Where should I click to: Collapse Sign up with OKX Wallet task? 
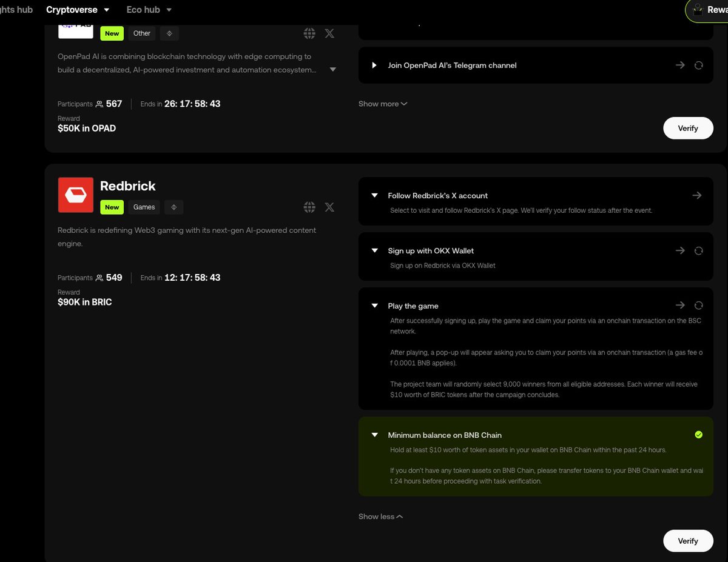tap(374, 250)
